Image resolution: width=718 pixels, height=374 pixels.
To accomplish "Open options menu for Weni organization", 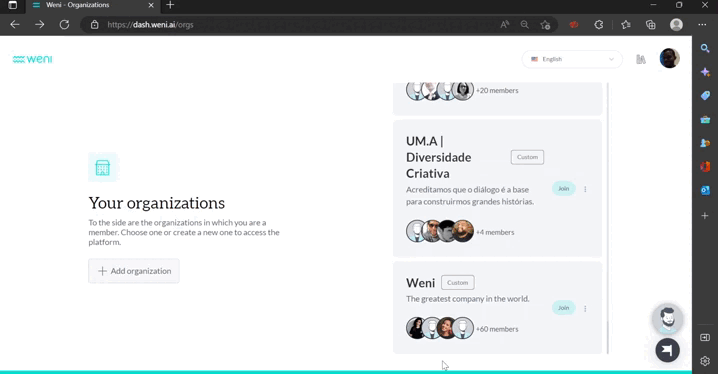I will (x=585, y=309).
